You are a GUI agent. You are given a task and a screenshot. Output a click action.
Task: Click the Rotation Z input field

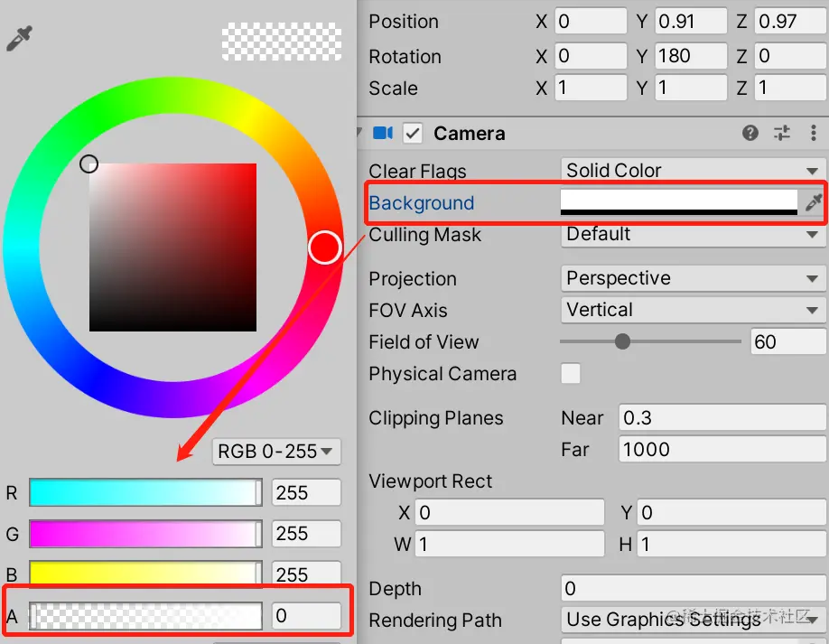coord(791,55)
